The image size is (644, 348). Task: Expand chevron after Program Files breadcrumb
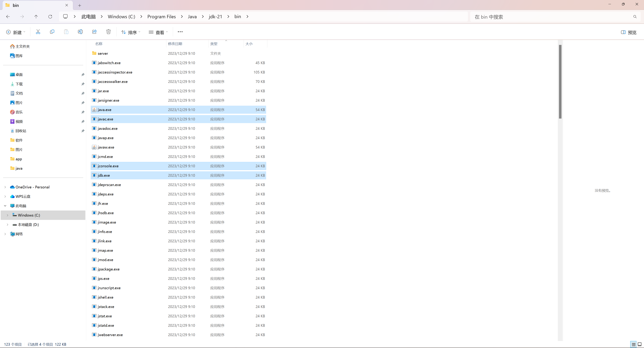(x=182, y=16)
